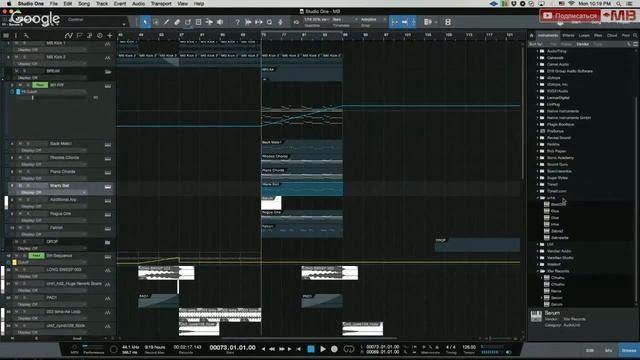Open the wrench options above tracks

26,36
